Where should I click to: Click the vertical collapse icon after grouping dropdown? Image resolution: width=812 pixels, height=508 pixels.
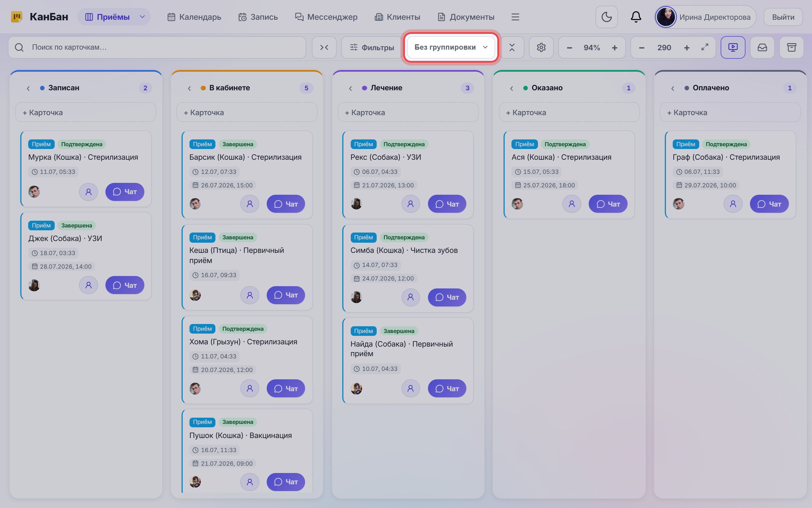click(512, 47)
